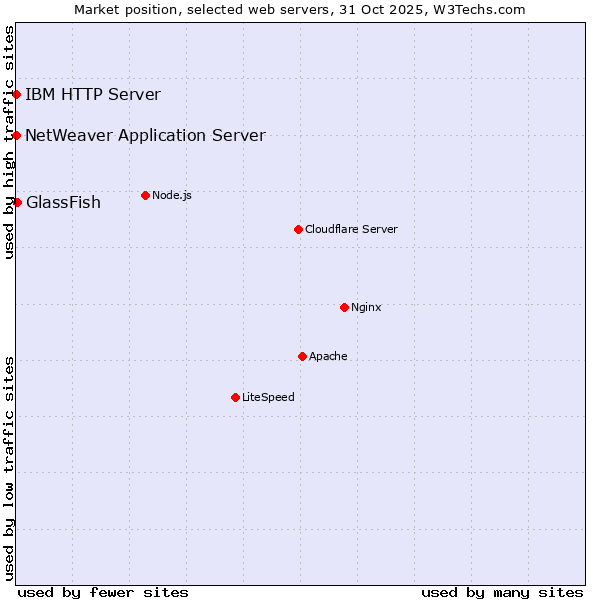Click the Cloudflare Server text label
Screen dimensions: 600x600
point(351,229)
